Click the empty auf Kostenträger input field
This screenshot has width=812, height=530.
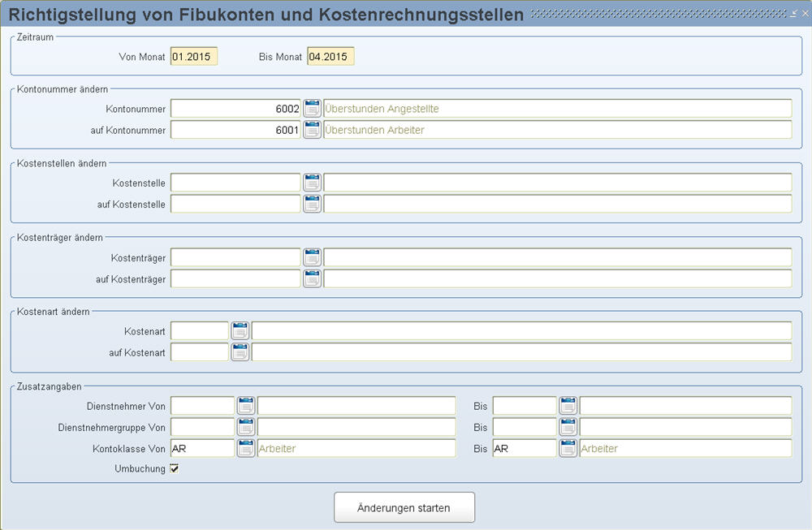coord(235,279)
